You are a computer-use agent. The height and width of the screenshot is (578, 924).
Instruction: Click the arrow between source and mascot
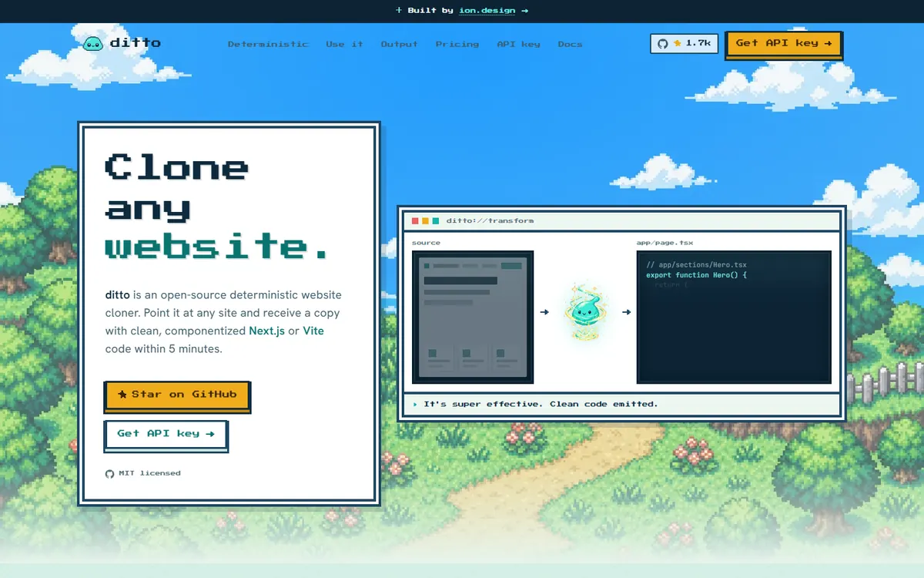(x=544, y=312)
